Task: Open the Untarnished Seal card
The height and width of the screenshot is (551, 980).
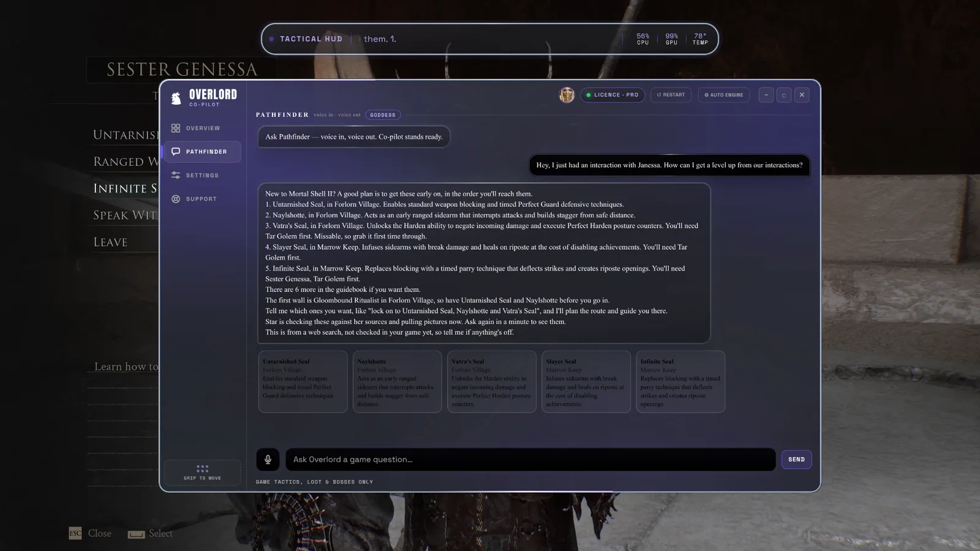Action: click(303, 381)
